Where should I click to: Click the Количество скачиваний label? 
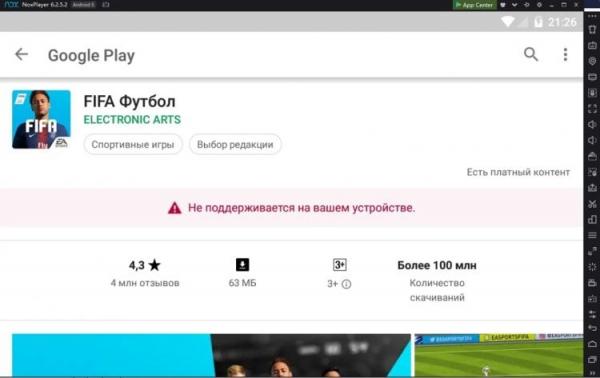(437, 290)
